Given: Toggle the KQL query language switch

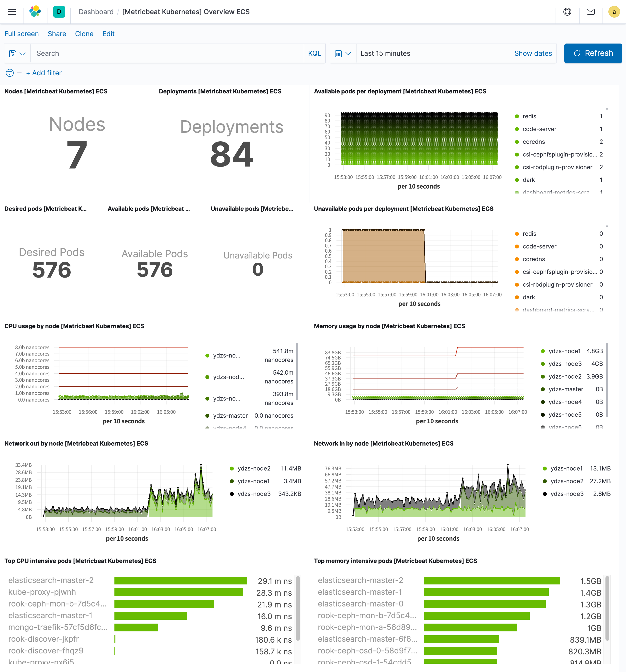Looking at the screenshot, I should [314, 53].
